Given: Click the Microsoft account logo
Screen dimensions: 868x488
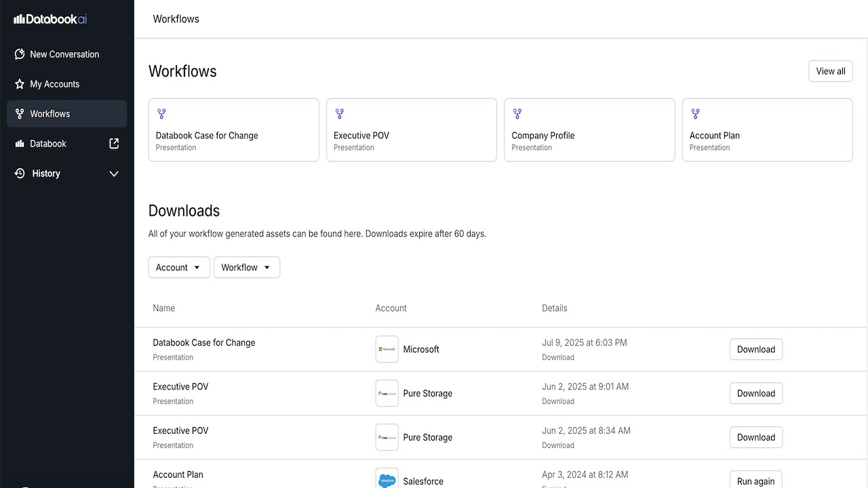Looking at the screenshot, I should [x=387, y=349].
